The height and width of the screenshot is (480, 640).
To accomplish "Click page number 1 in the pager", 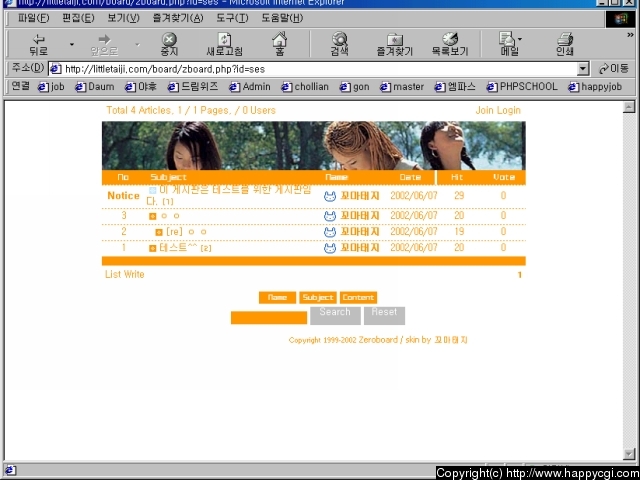I will coord(520,275).
